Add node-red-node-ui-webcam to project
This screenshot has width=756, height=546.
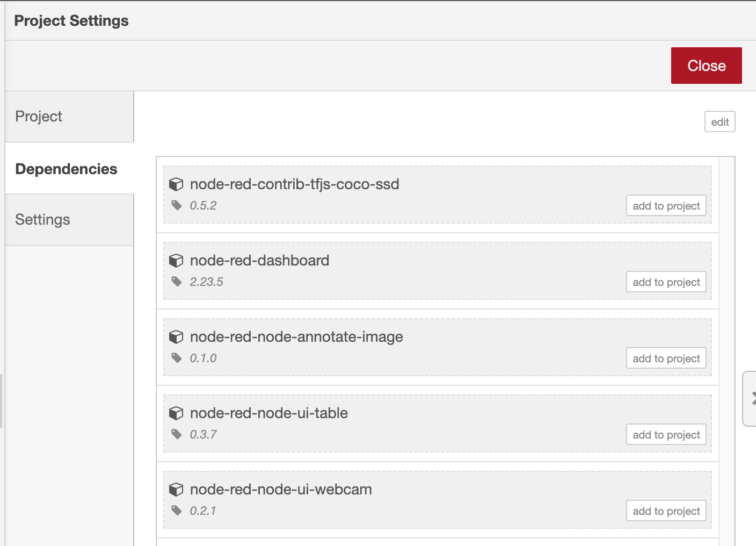[x=666, y=511]
